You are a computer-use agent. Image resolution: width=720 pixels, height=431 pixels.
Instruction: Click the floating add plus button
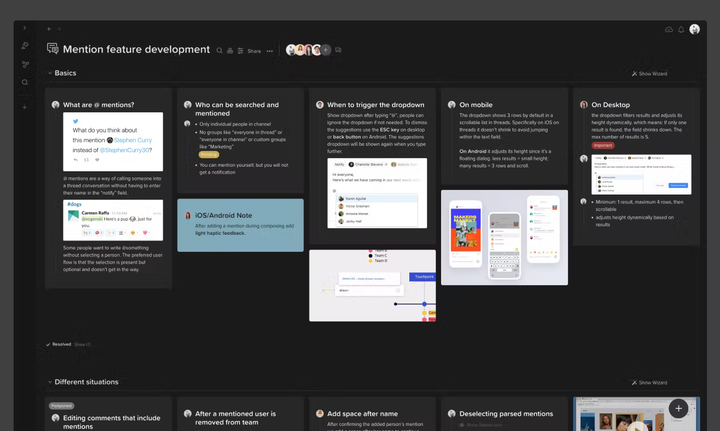pyautogui.click(x=678, y=409)
